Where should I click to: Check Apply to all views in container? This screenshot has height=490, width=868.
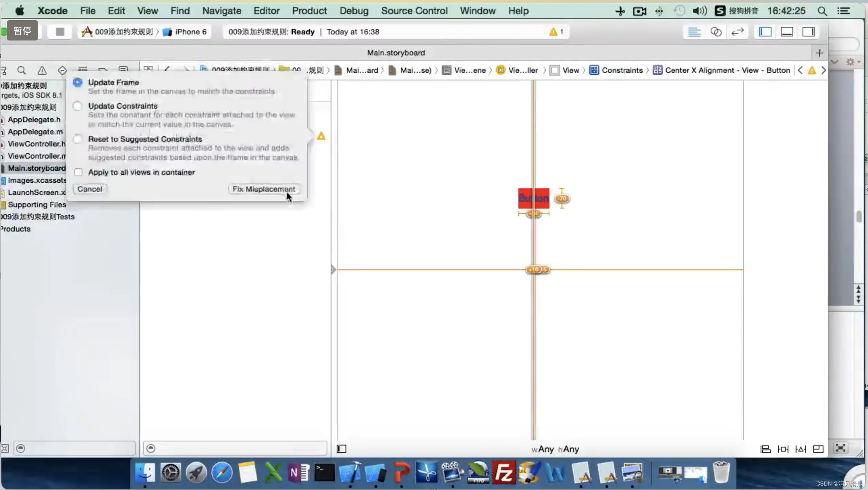tap(78, 172)
